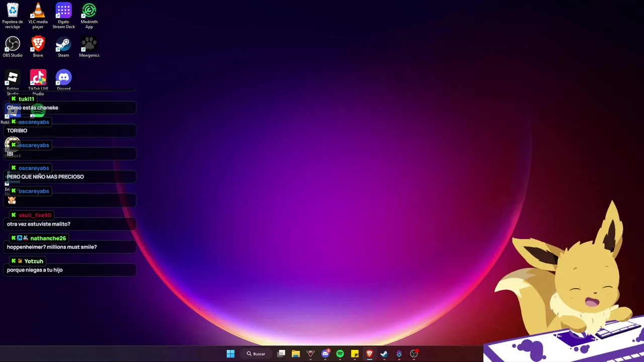644x362 pixels.
Task: Open Discord from the taskbar
Action: (325, 354)
